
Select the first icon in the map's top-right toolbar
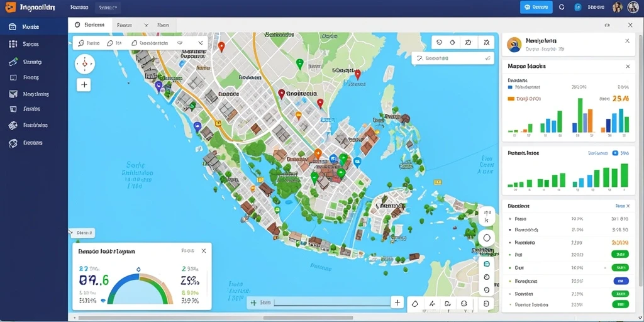coord(439,42)
